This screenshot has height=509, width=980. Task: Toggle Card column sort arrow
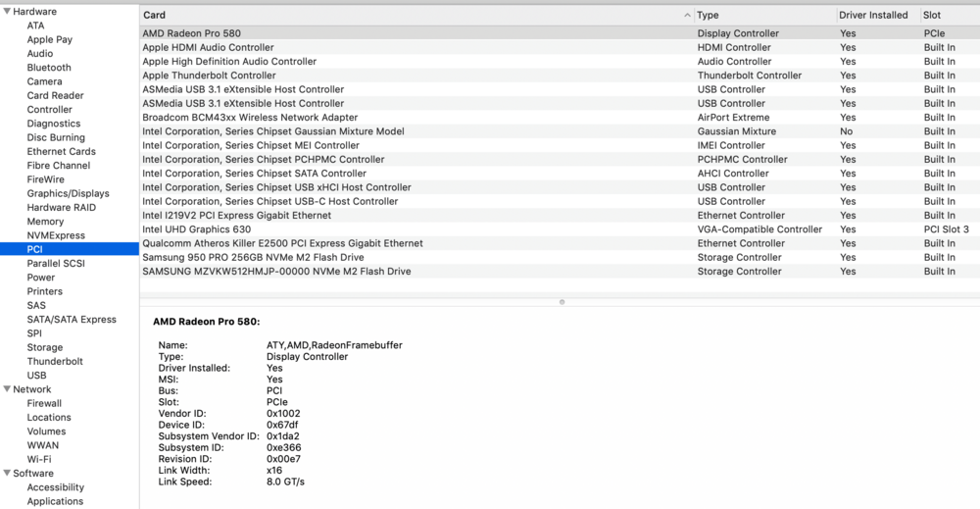pos(687,15)
